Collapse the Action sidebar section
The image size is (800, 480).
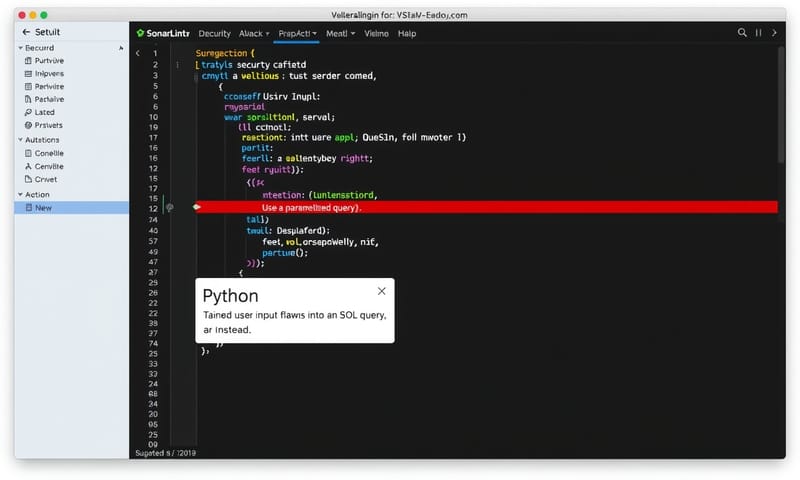[x=18, y=194]
